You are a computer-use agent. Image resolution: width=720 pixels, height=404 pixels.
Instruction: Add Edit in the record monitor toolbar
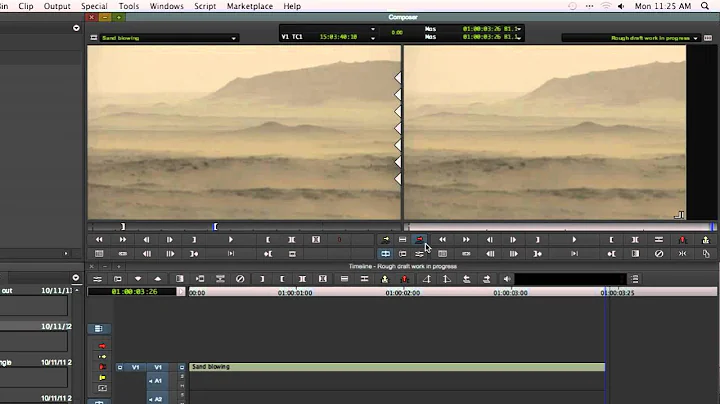point(658,240)
